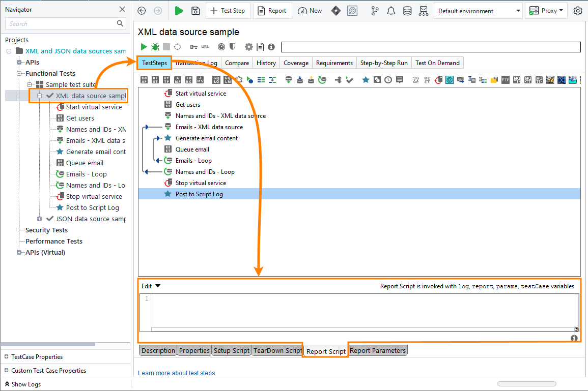Click the progress bar in the status bar

526,384
